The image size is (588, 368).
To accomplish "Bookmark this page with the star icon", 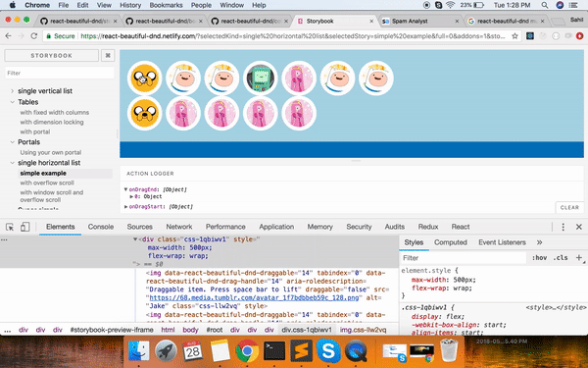I will (x=514, y=36).
